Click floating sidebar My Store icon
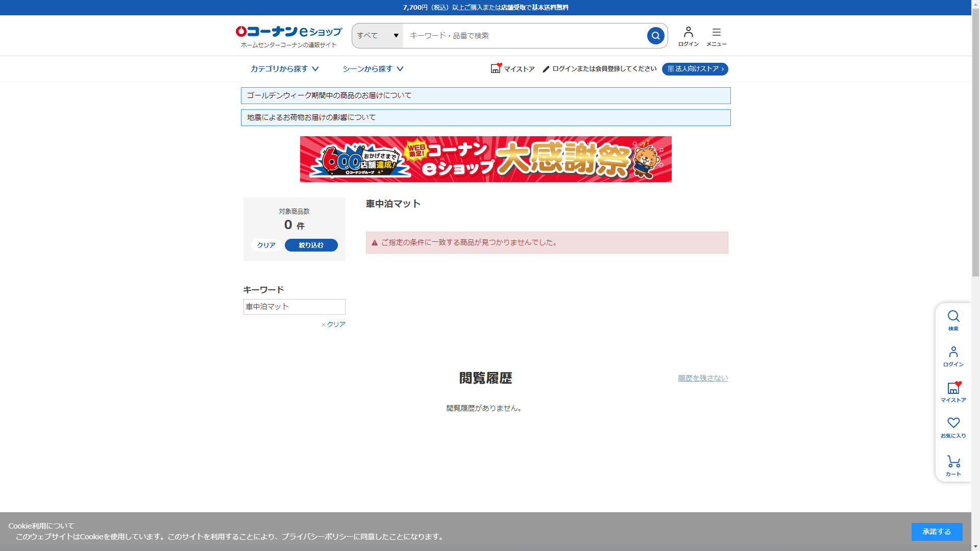This screenshot has height=551, width=980. [953, 392]
